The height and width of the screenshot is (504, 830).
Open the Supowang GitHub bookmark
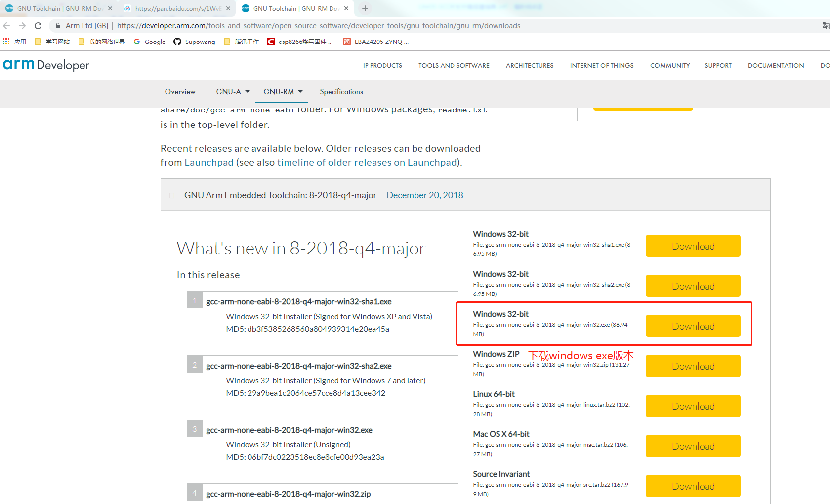click(194, 42)
